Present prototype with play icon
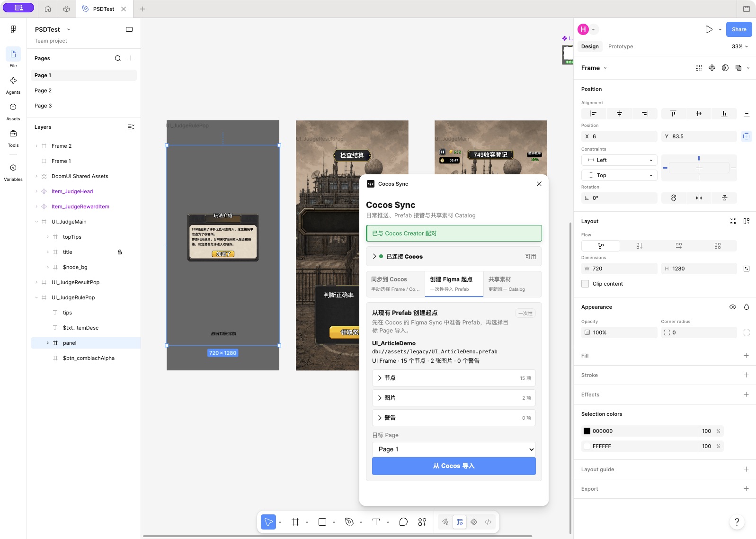Viewport: 756px width, 539px height. tap(709, 29)
